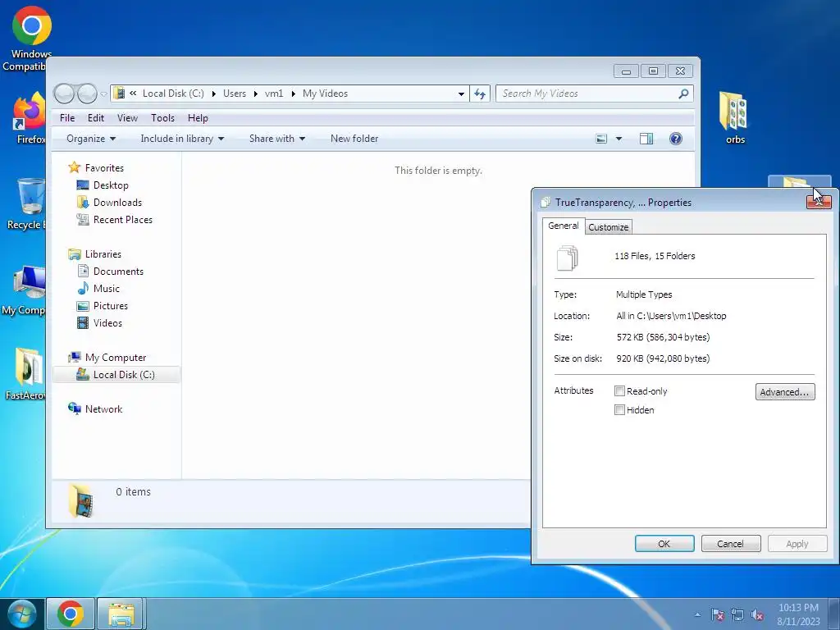Image resolution: width=840 pixels, height=630 pixels.
Task: Open the orbs folder on desktop
Action: coord(734,118)
